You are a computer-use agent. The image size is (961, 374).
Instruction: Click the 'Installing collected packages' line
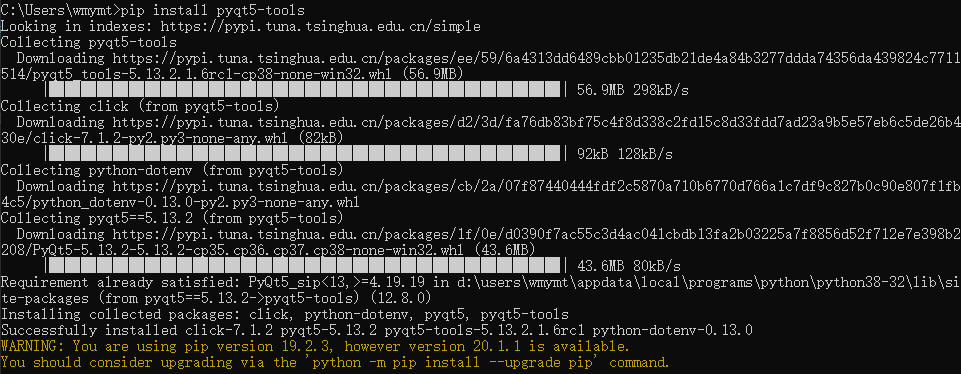tap(284, 315)
